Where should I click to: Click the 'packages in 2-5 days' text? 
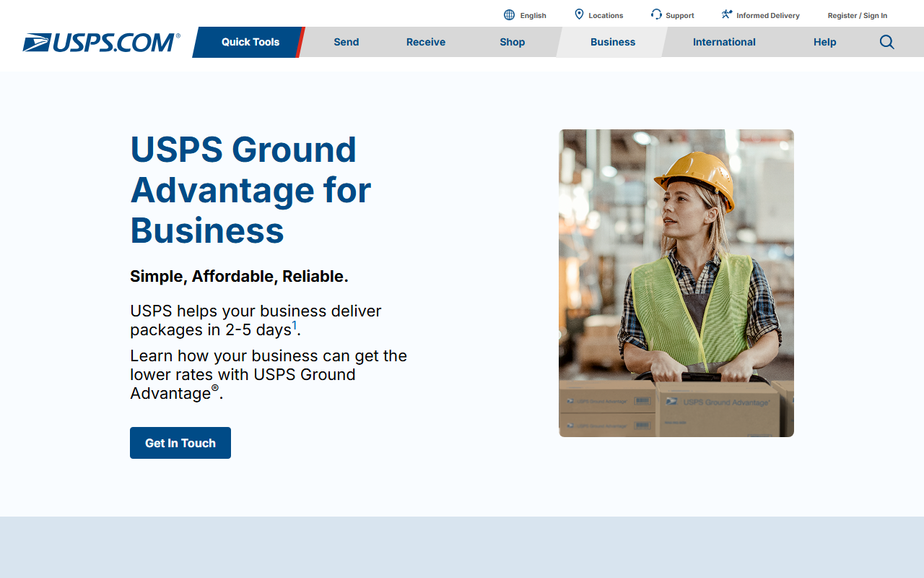tap(211, 330)
